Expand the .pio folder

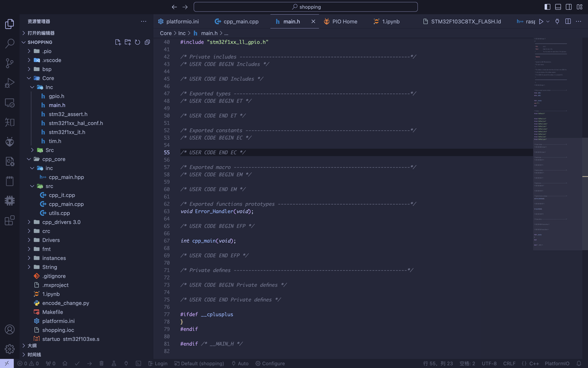click(47, 51)
